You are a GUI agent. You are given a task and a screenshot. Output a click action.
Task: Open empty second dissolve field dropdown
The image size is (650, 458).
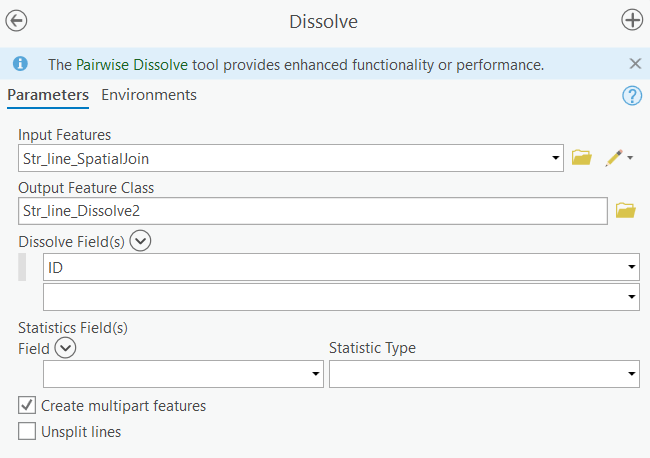tap(632, 297)
